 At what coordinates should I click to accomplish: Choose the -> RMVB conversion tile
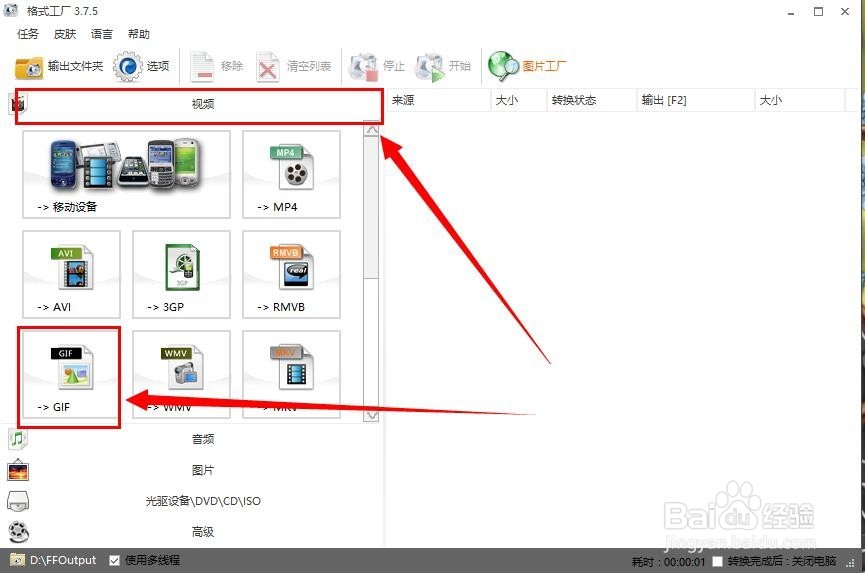tap(291, 275)
